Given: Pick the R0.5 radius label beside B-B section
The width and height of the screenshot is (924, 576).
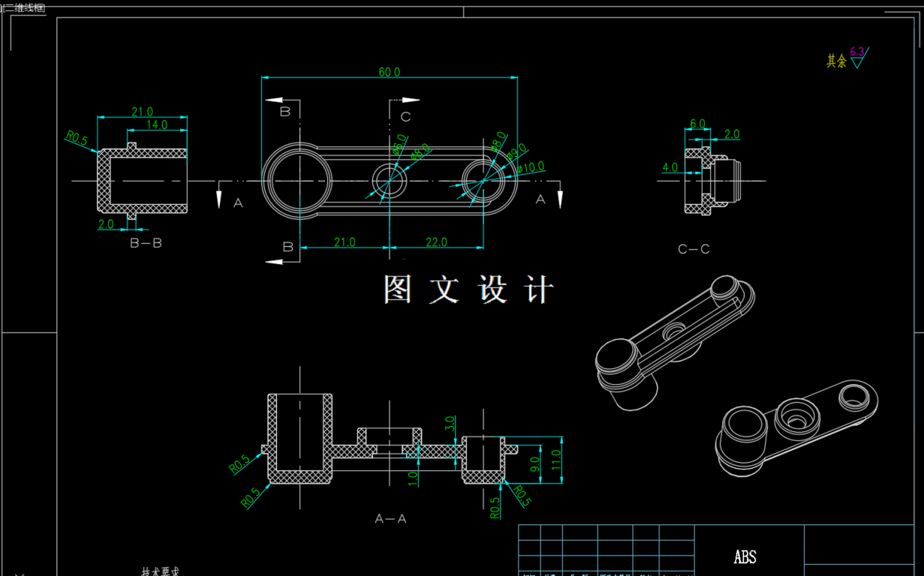Looking at the screenshot, I should click(x=77, y=139).
